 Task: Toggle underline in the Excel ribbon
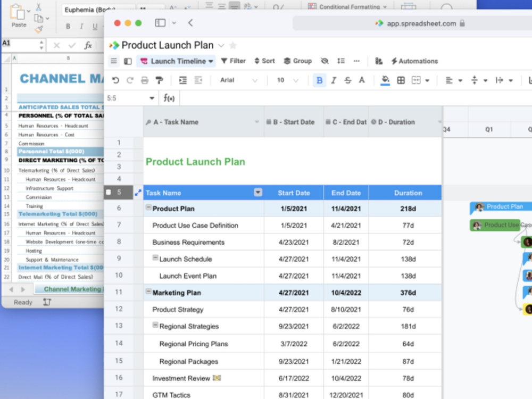(95, 27)
